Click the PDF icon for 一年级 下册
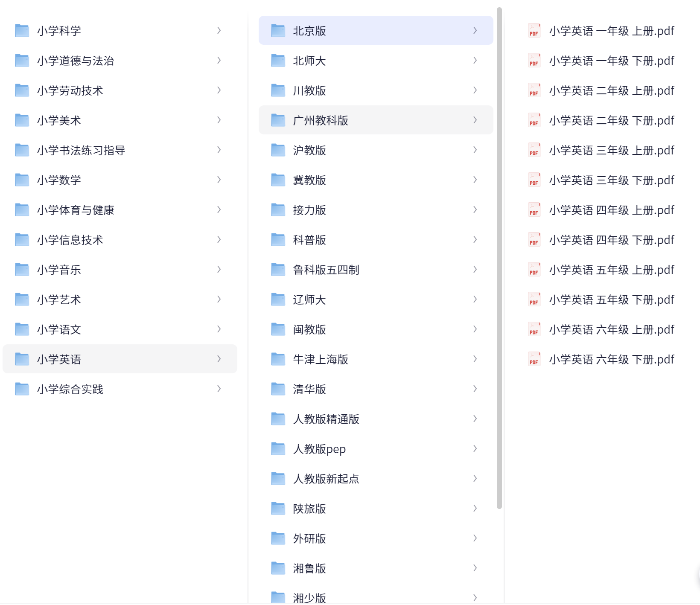Screen dimensions: 700x605 [534, 61]
